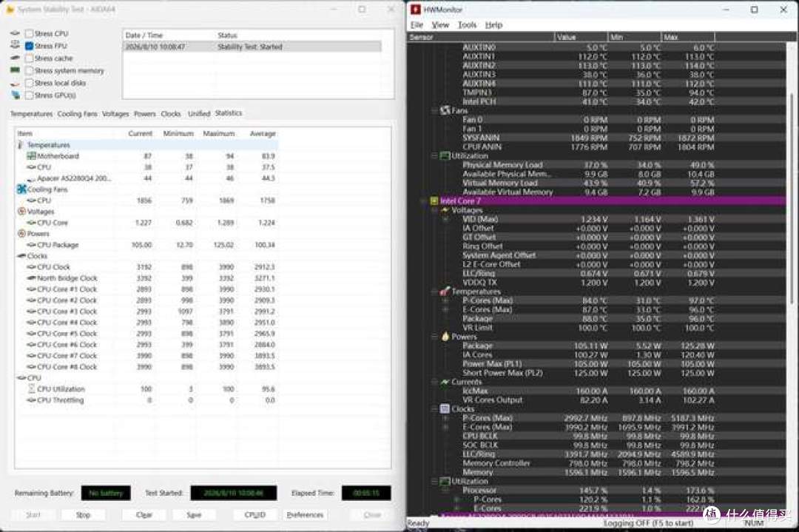Click the orange Voltages group icon in AIDA64
Image resolution: width=799 pixels, height=532 pixels.
click(21, 211)
